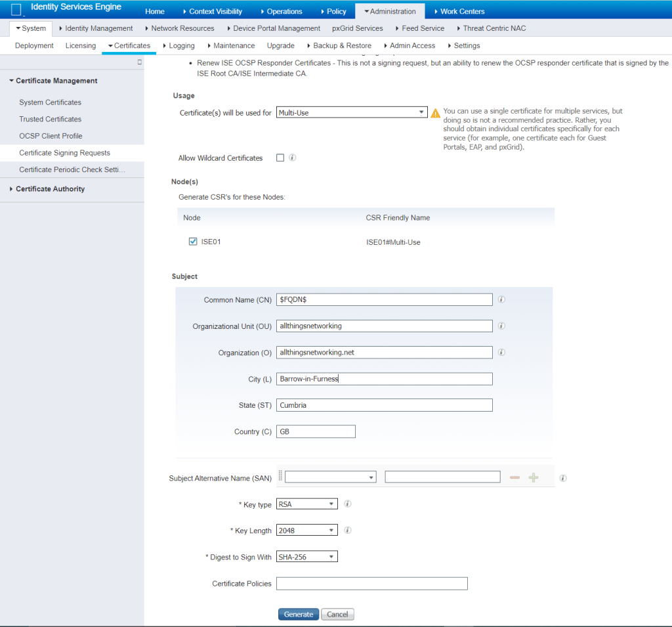Click the Cisco logo square icon

tap(16, 9)
